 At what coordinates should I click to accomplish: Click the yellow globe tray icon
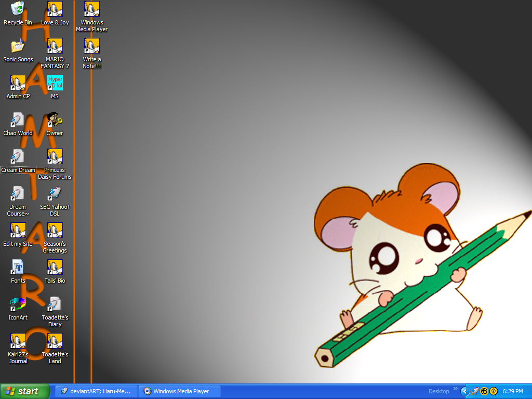point(484,392)
